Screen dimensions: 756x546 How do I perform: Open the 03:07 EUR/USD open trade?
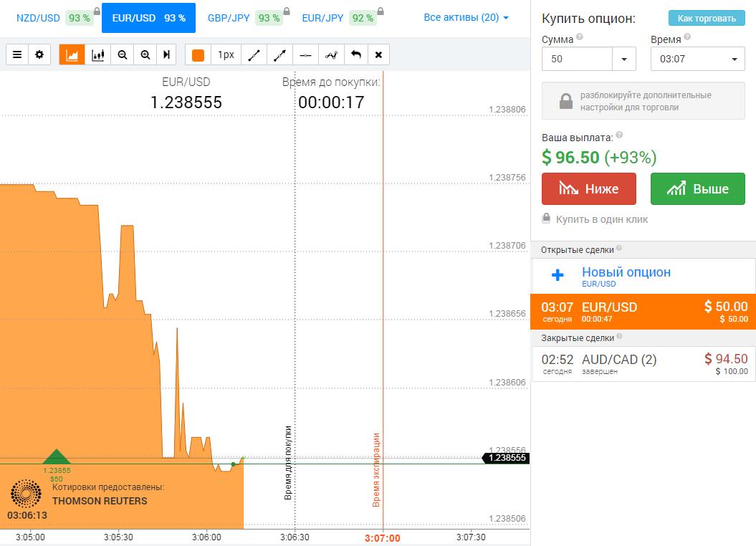(x=643, y=312)
